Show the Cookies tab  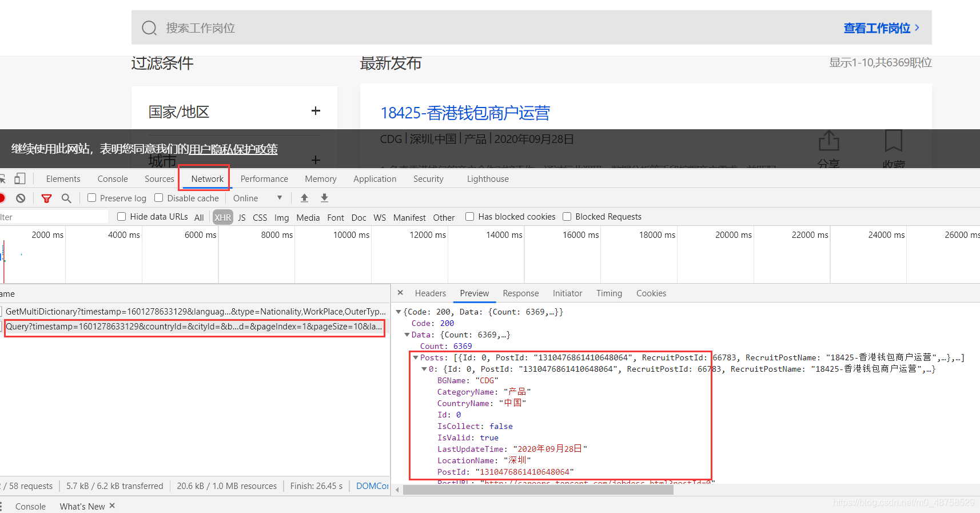click(651, 293)
